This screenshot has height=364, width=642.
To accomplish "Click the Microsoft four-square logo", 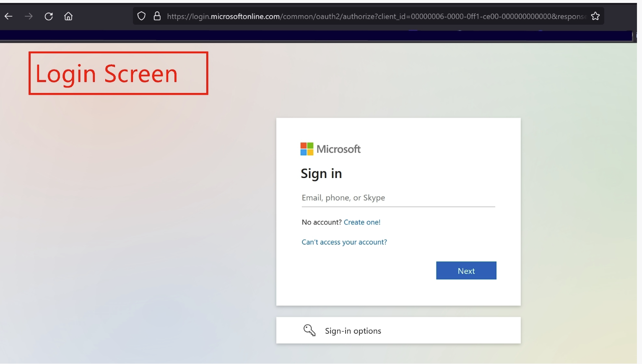I will [x=306, y=149].
